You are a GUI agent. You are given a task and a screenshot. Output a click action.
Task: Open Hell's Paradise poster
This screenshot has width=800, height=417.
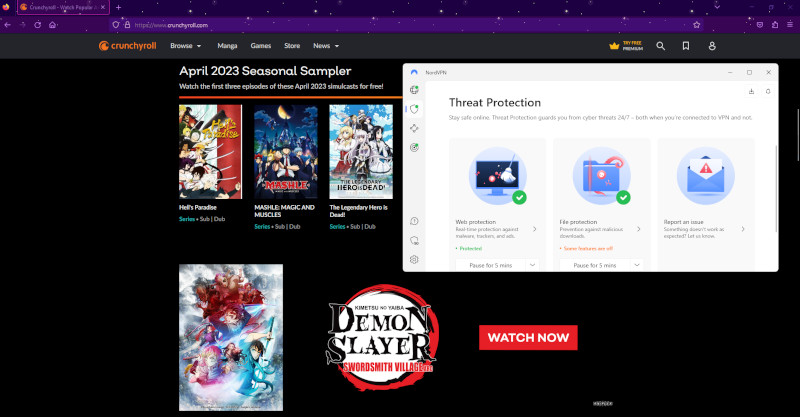click(210, 152)
